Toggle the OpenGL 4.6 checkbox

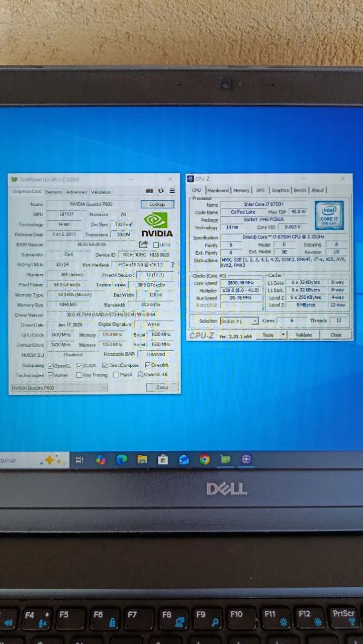click(x=140, y=375)
